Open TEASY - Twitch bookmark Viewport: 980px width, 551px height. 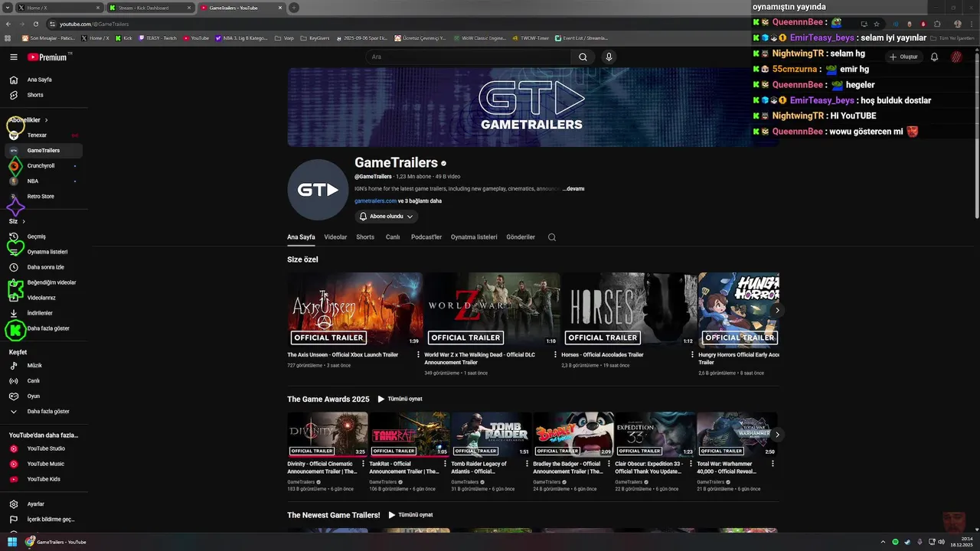pyautogui.click(x=158, y=37)
